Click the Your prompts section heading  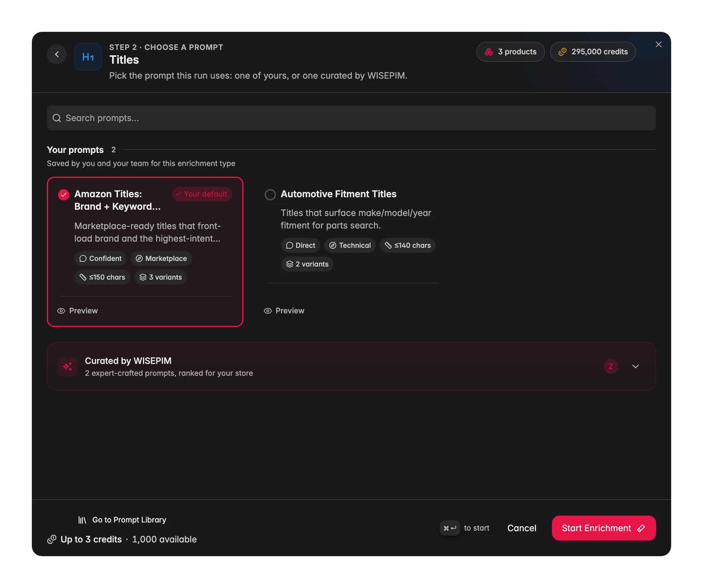75,149
